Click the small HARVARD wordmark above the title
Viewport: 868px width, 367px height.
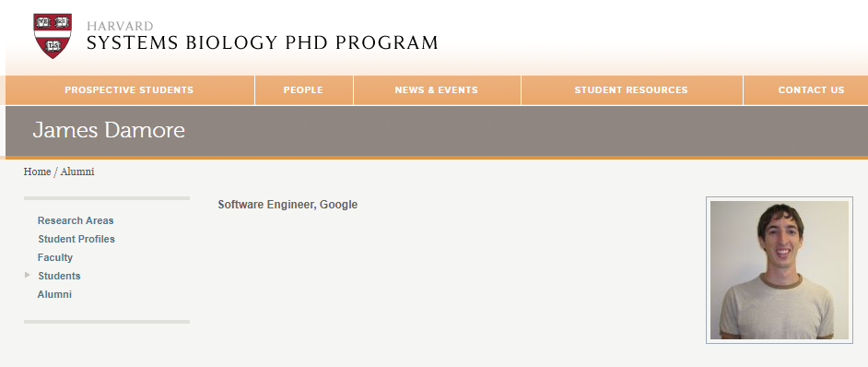[120, 26]
